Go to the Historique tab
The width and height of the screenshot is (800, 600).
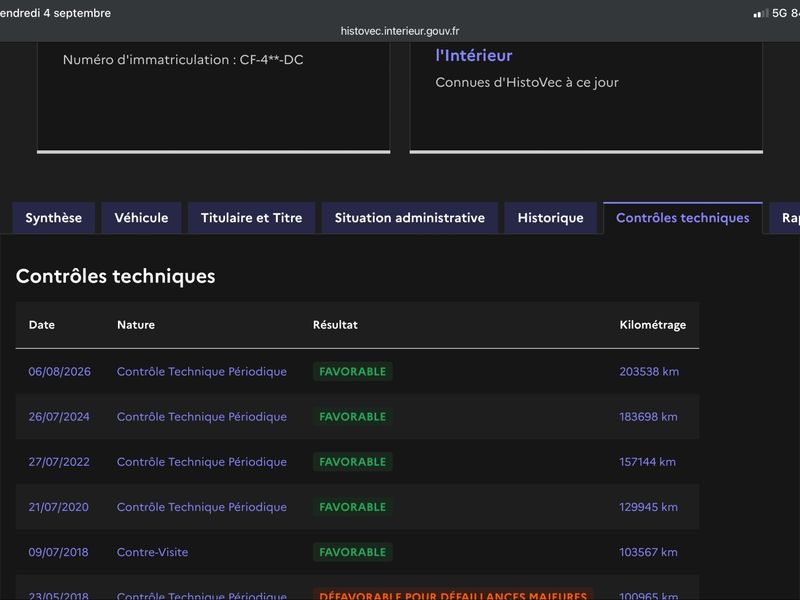pyautogui.click(x=551, y=218)
